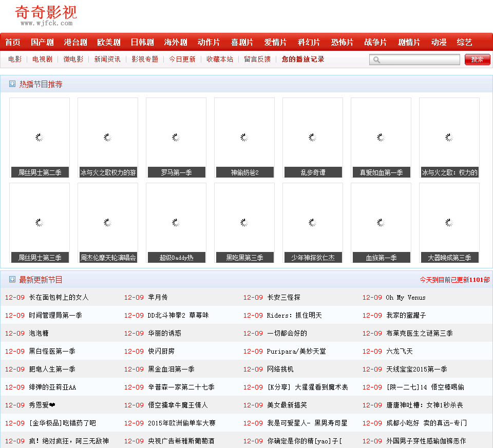Open the 罗马第一季 thumbnail

pos(176,138)
